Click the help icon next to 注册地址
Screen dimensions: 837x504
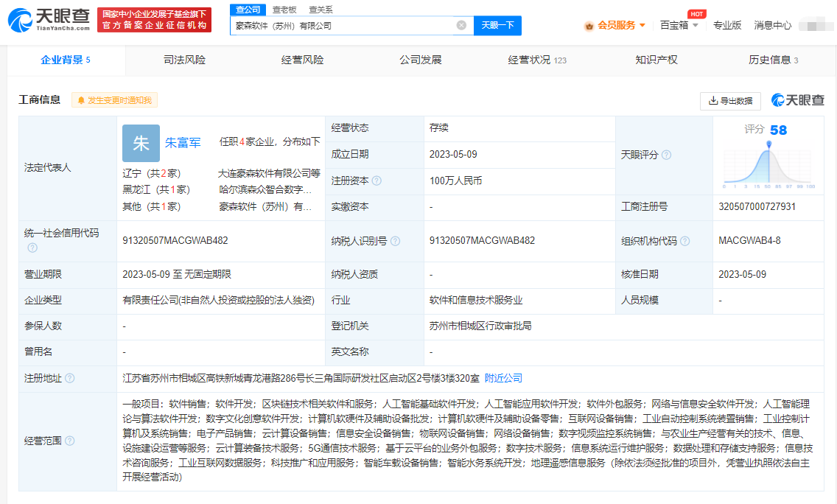(70, 378)
